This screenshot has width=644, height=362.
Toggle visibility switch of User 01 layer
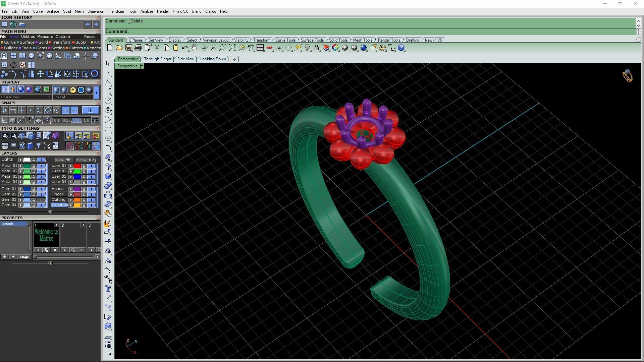[91, 166]
